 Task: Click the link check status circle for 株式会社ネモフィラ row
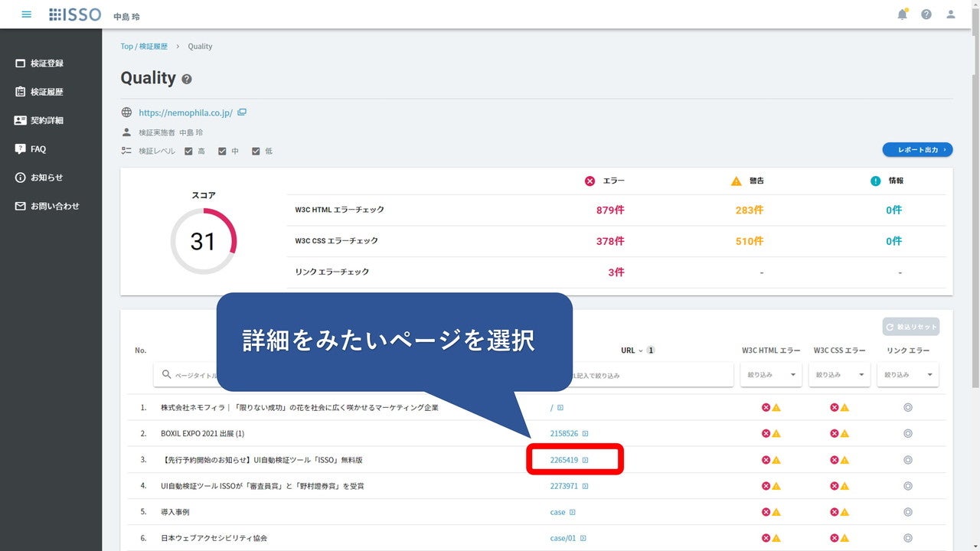[908, 408]
